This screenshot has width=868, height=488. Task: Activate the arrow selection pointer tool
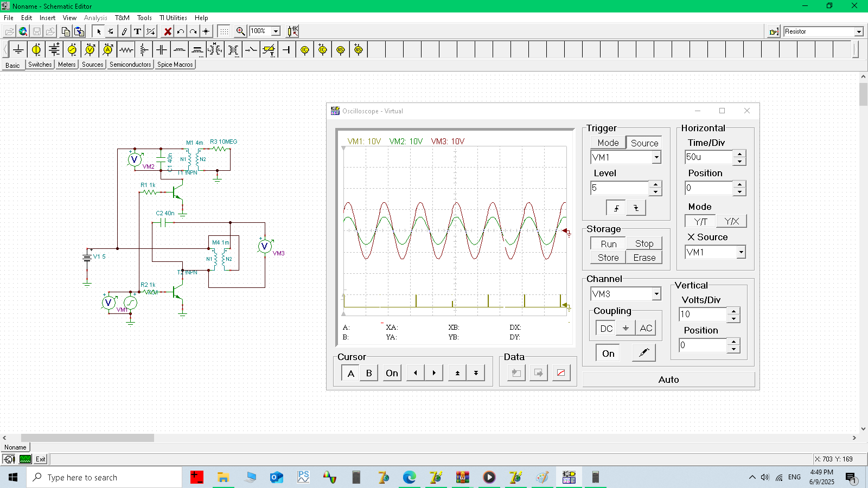[x=99, y=31]
